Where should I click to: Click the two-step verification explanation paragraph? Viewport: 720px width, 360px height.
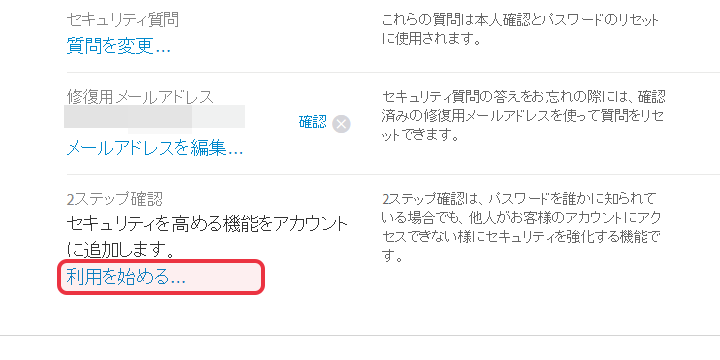click(521, 227)
